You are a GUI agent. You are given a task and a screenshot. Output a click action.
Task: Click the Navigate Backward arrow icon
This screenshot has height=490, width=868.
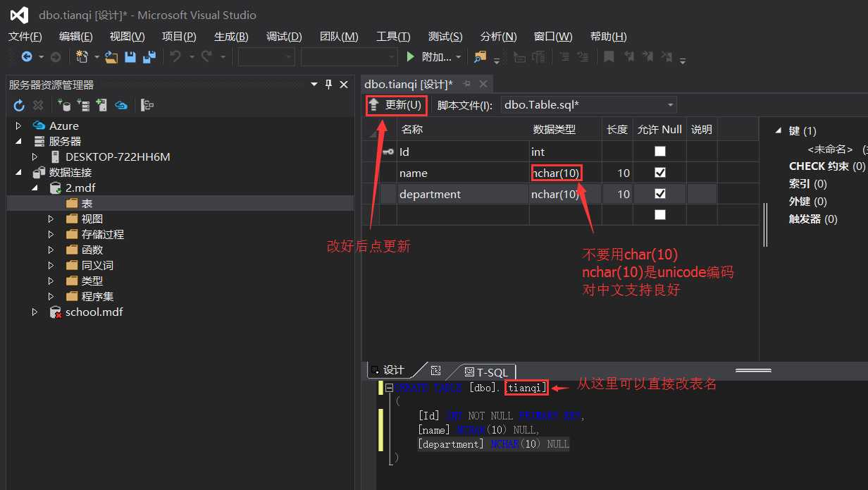coord(27,57)
